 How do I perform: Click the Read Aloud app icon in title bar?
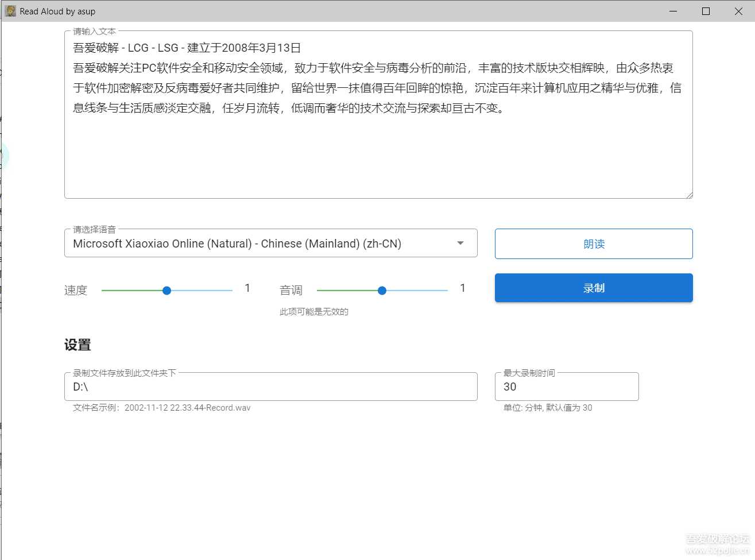(10, 11)
